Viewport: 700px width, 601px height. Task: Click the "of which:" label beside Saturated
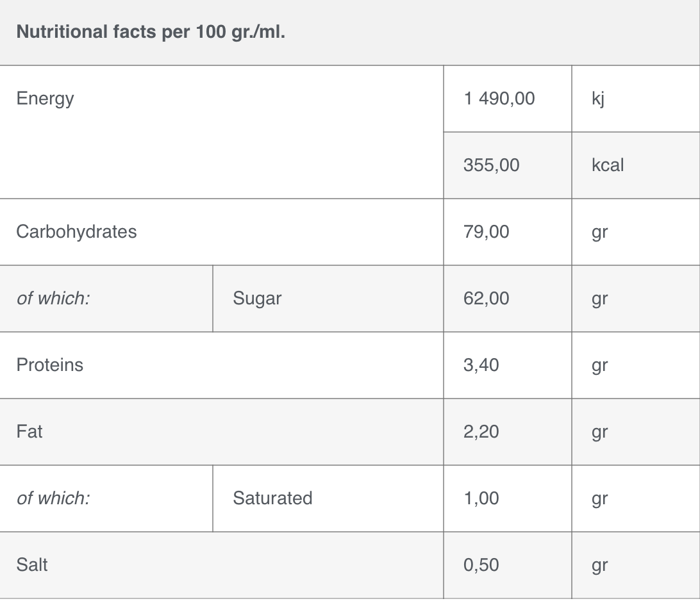point(53,498)
